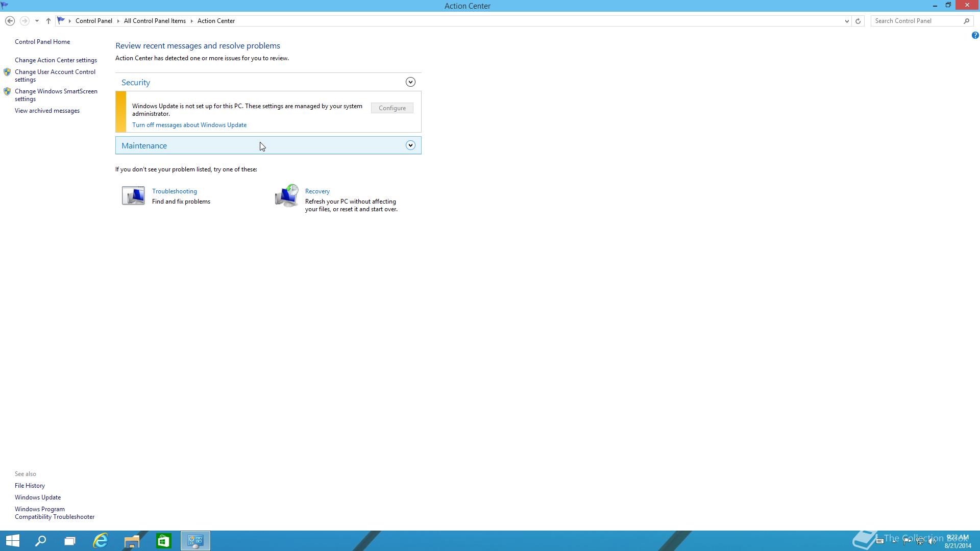Show hidden tray icons arrow
The height and width of the screenshot is (551, 980).
[894, 541]
